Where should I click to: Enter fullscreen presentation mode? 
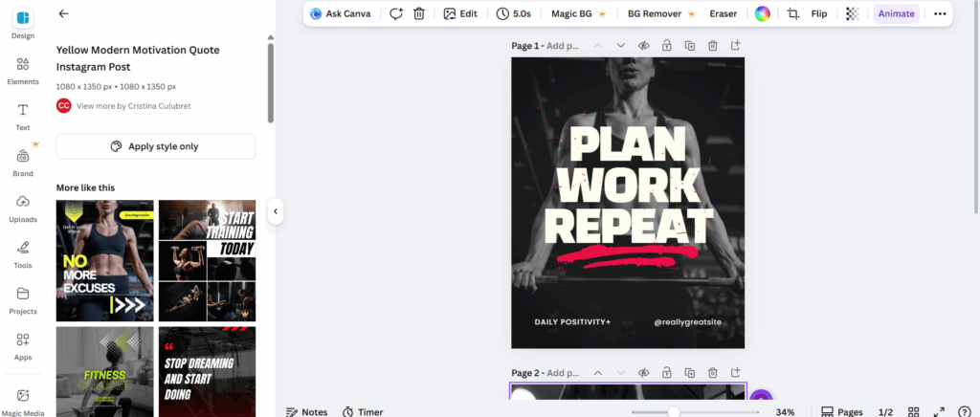939,411
